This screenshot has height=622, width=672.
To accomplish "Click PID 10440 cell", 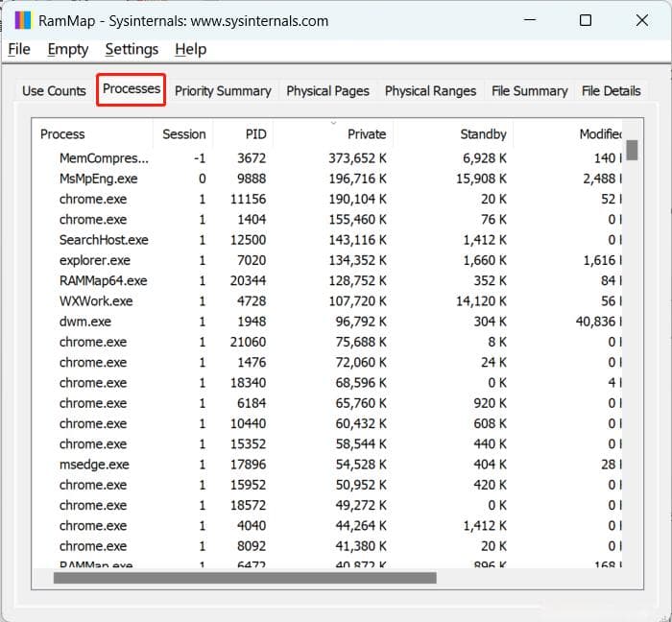I will (x=248, y=423).
